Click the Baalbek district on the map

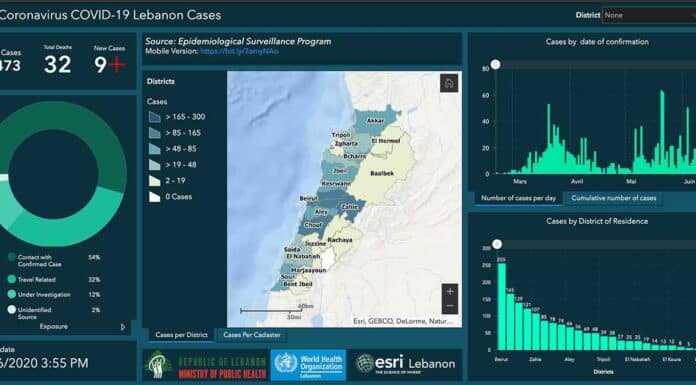(382, 173)
